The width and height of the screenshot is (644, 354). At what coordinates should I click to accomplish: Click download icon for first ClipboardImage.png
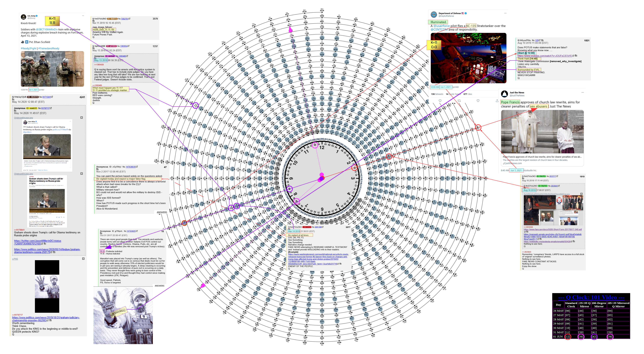pos(82,117)
